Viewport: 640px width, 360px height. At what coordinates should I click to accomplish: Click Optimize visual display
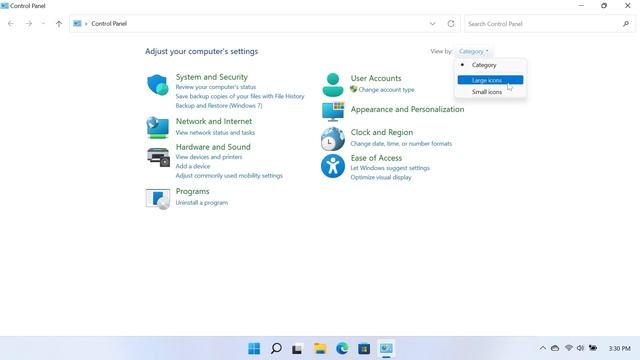(x=381, y=178)
